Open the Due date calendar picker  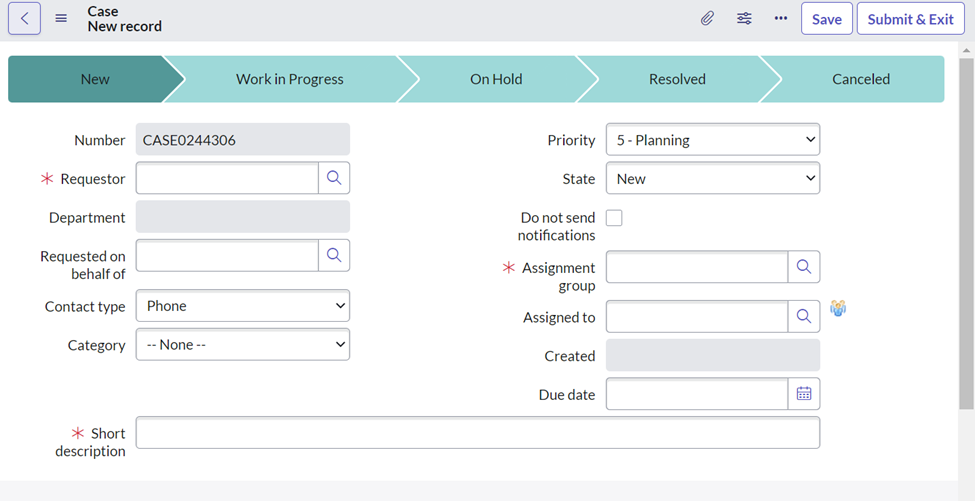point(804,393)
